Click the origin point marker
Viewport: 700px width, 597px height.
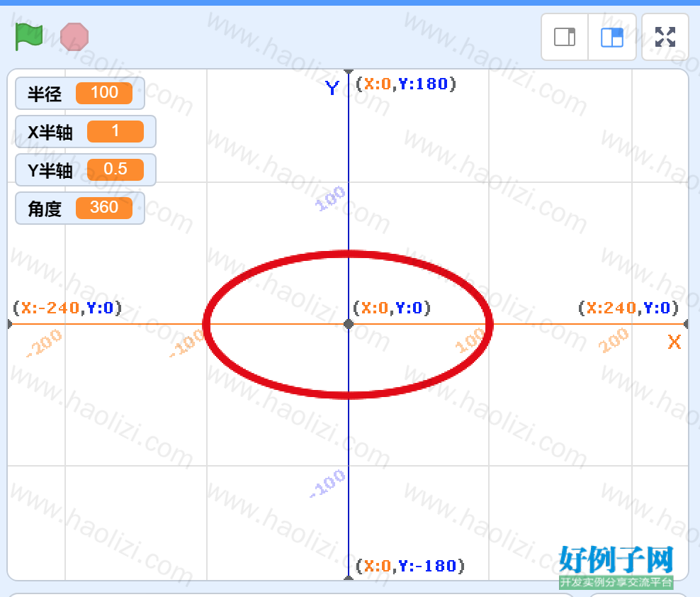(349, 324)
